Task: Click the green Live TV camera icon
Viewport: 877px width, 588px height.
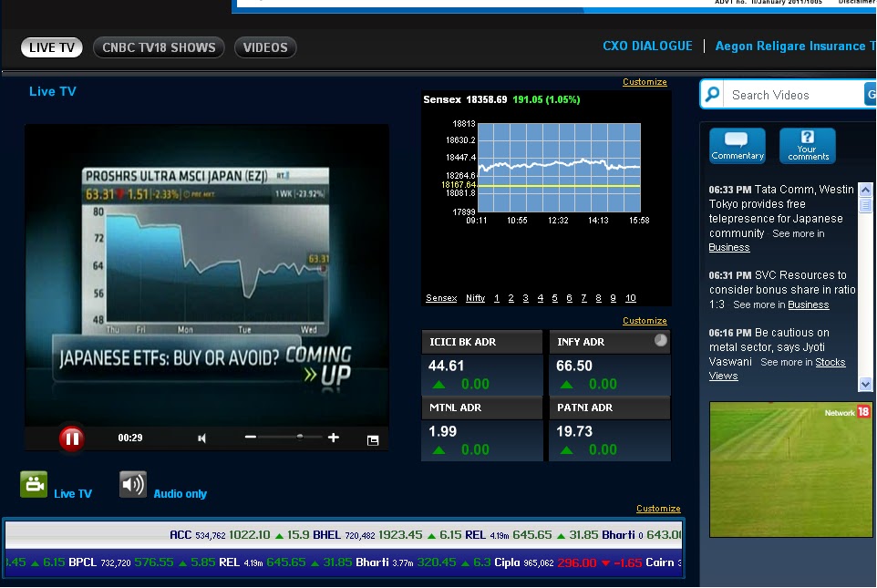Action: (34, 484)
